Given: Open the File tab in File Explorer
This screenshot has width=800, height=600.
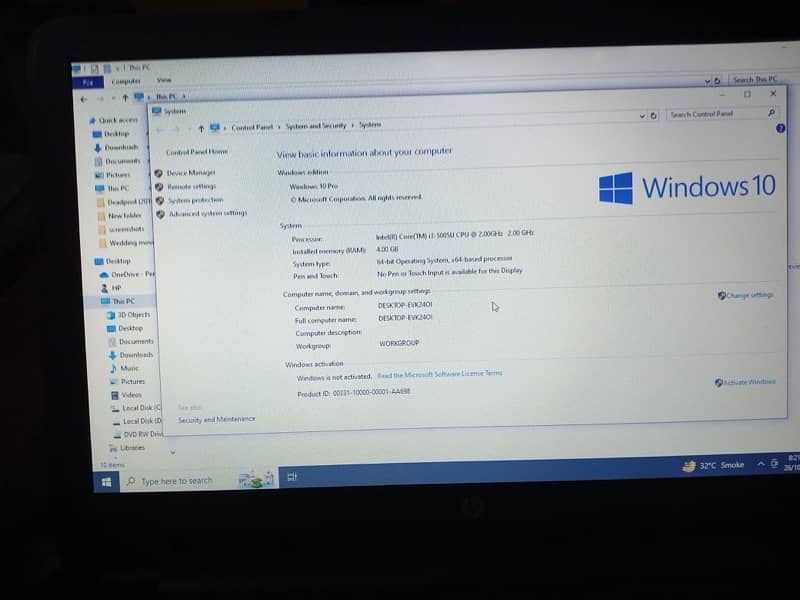Looking at the screenshot, I should point(87,82).
